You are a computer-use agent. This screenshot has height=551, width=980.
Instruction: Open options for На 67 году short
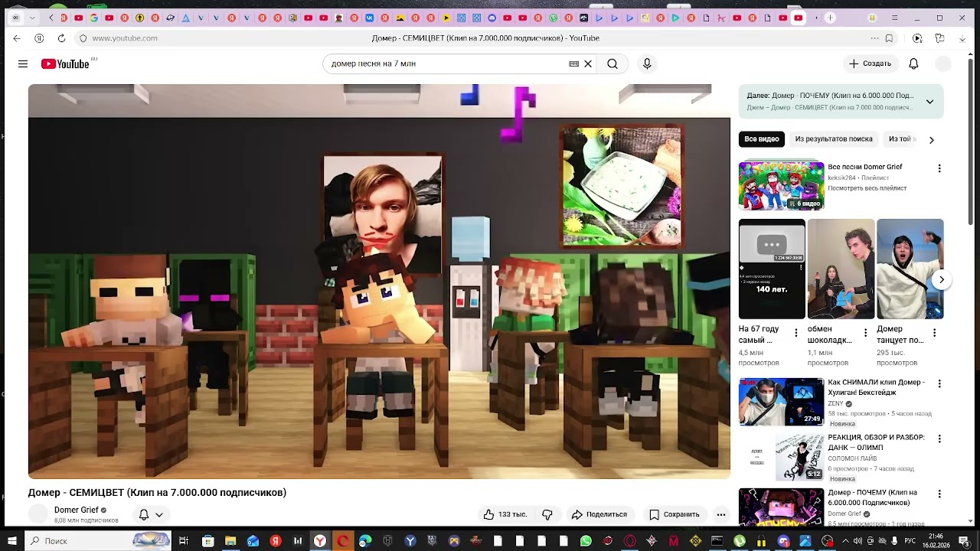pyautogui.click(x=796, y=333)
